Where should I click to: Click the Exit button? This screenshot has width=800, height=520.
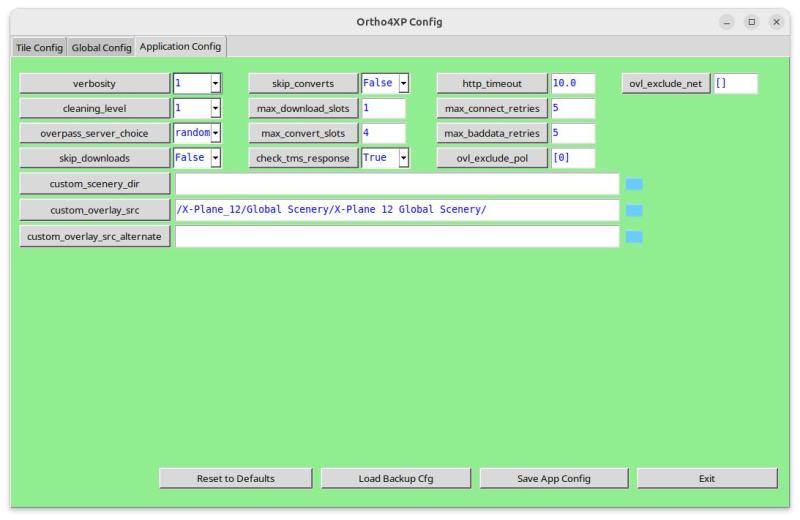pos(707,479)
